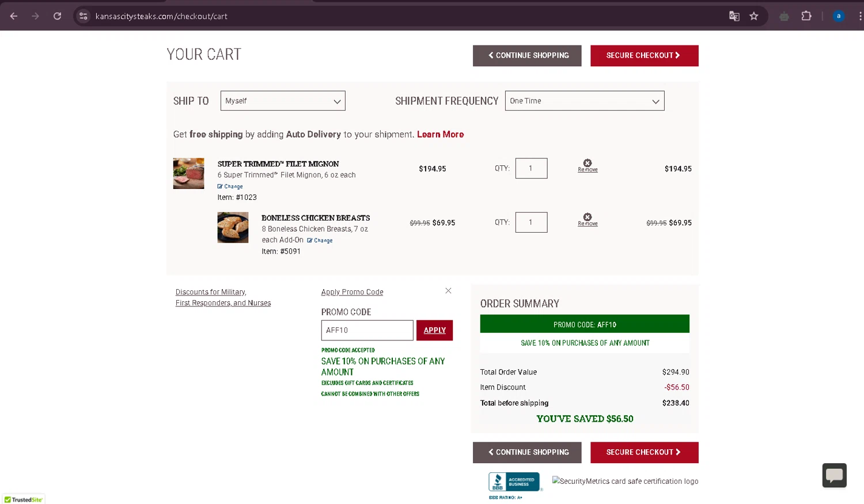Open site information icon in address bar
Screen dimensions: 864x504
(x=84, y=16)
